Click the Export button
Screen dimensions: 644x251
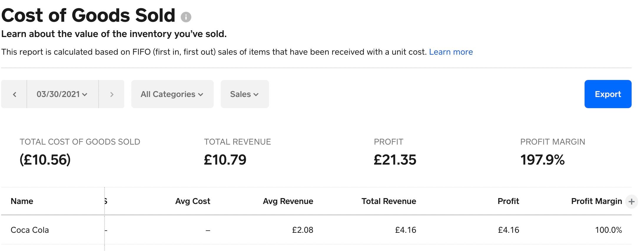[x=608, y=94]
